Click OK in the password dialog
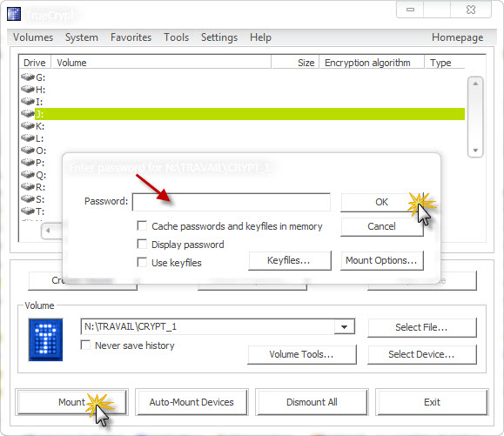 (382, 202)
